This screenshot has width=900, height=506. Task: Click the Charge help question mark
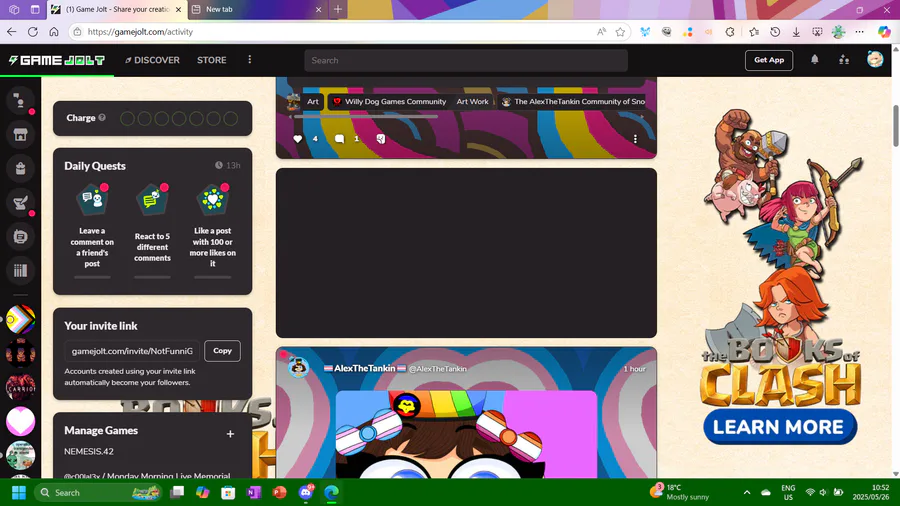coord(102,118)
